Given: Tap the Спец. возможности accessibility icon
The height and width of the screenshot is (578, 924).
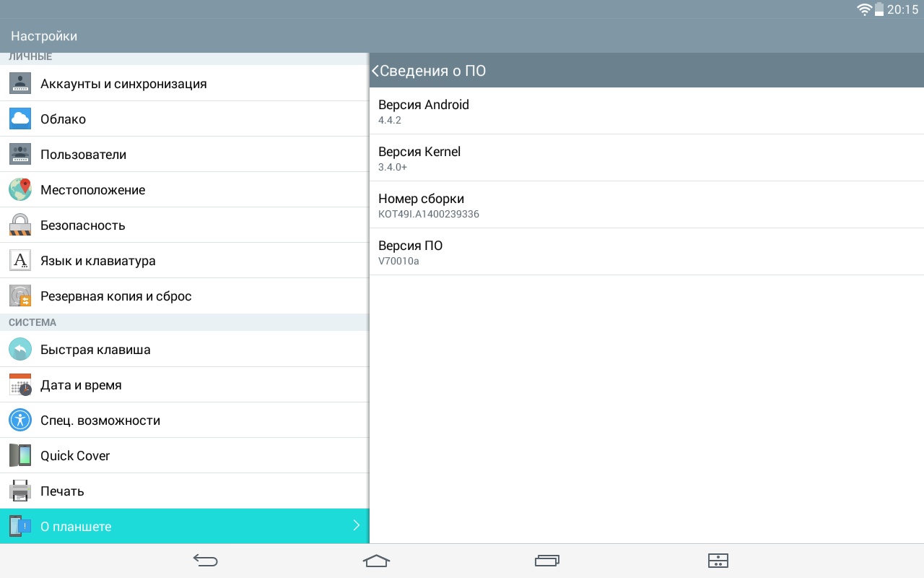Looking at the screenshot, I should click(20, 420).
